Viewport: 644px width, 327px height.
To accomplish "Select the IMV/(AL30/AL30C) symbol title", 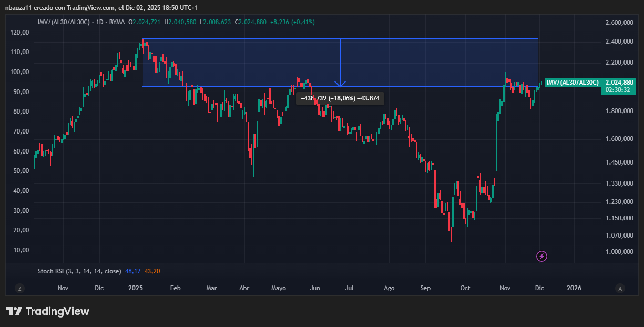I will pyautogui.click(x=63, y=22).
